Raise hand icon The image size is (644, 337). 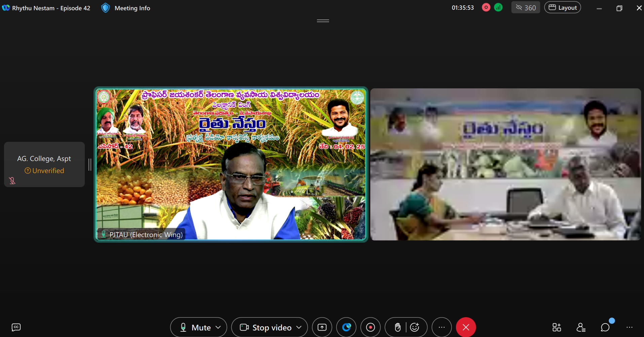tap(397, 327)
